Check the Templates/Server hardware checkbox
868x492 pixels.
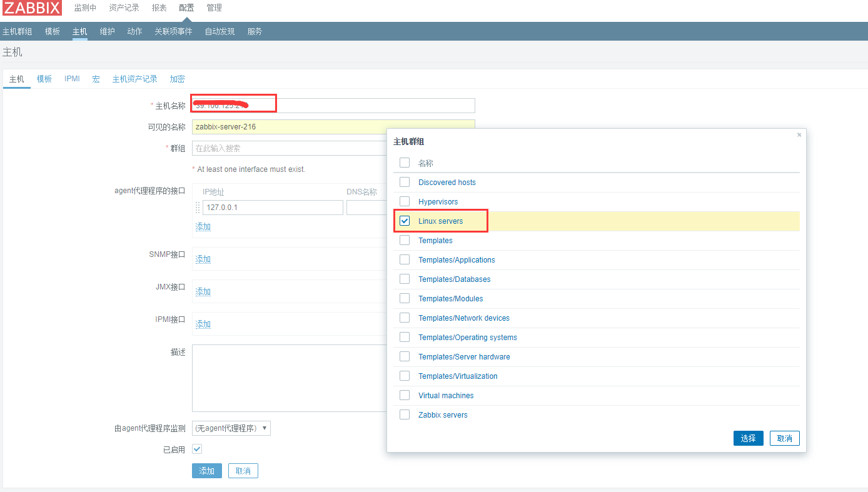[x=405, y=356]
